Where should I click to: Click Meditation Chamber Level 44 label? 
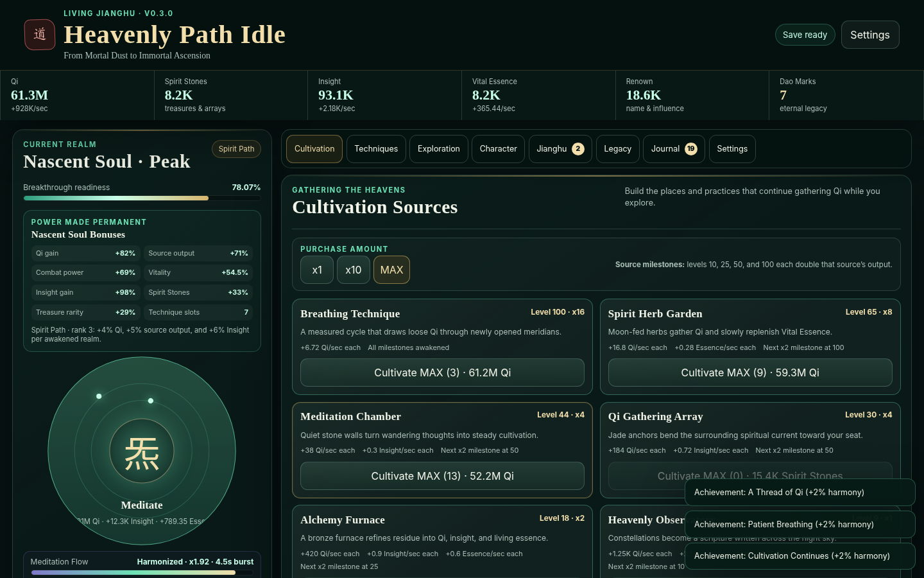click(560, 415)
